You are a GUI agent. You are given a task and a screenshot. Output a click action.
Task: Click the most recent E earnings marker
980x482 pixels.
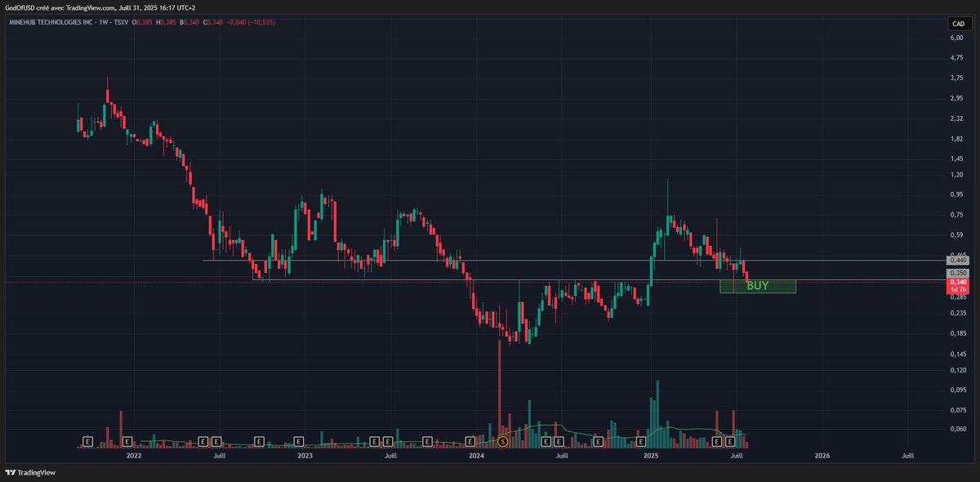(730, 441)
